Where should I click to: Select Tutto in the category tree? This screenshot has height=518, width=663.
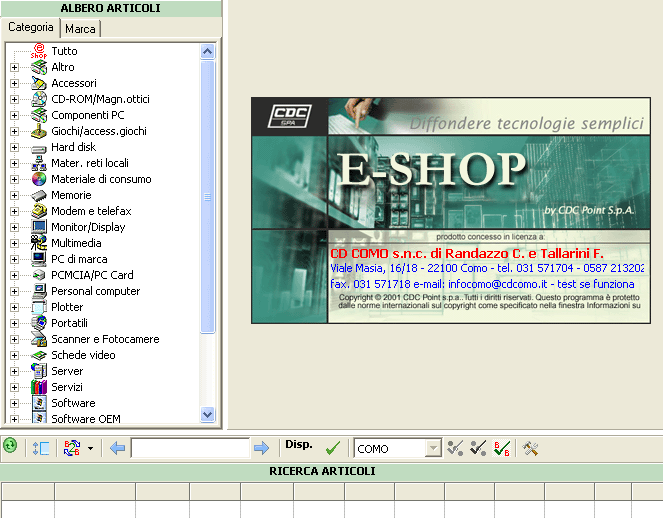(x=64, y=51)
